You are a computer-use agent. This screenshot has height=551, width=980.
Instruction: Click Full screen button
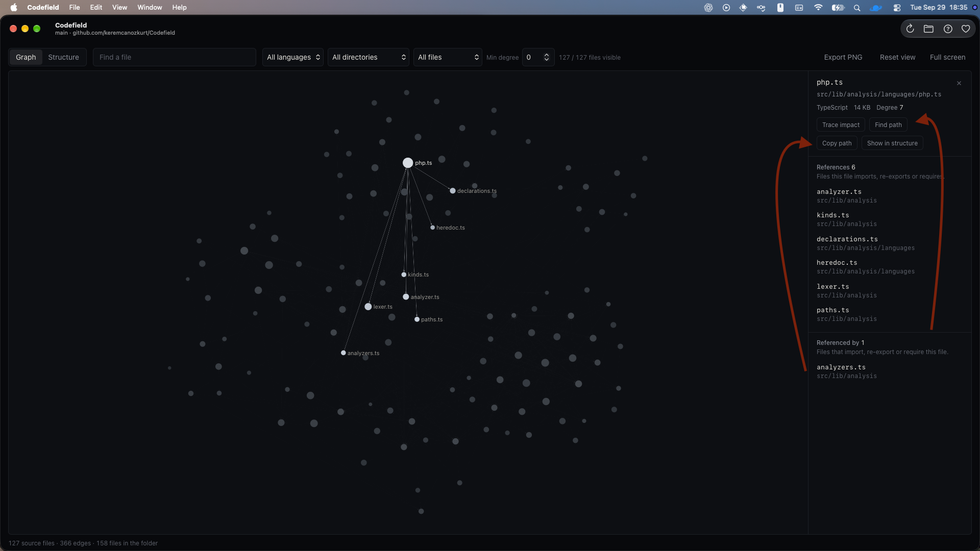947,57
